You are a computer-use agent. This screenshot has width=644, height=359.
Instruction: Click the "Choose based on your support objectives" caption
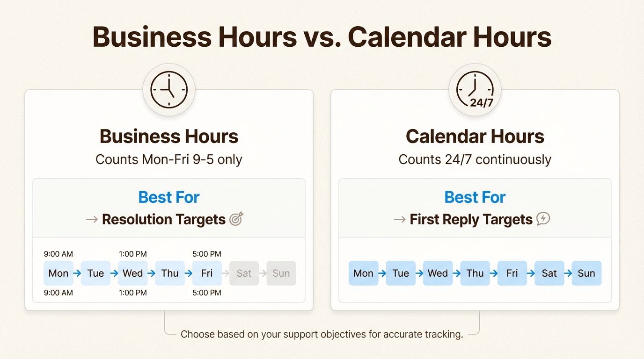pyautogui.click(x=322, y=334)
